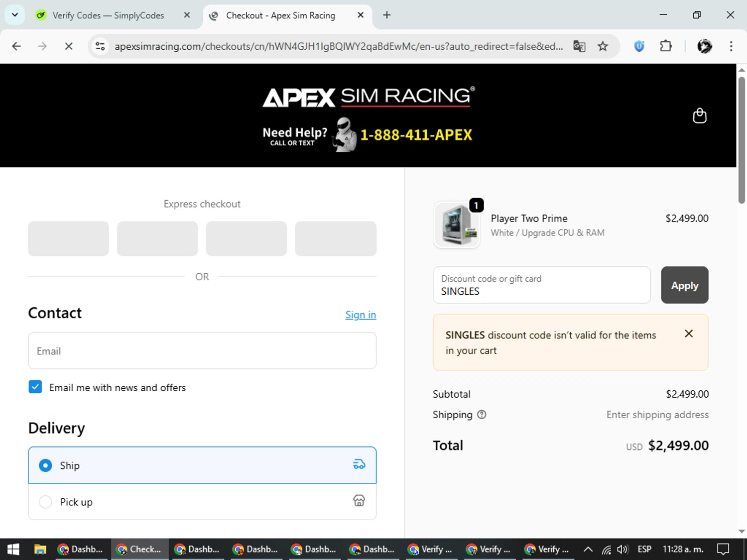Select the Pick up delivery option
This screenshot has width=747, height=560.
(202, 501)
